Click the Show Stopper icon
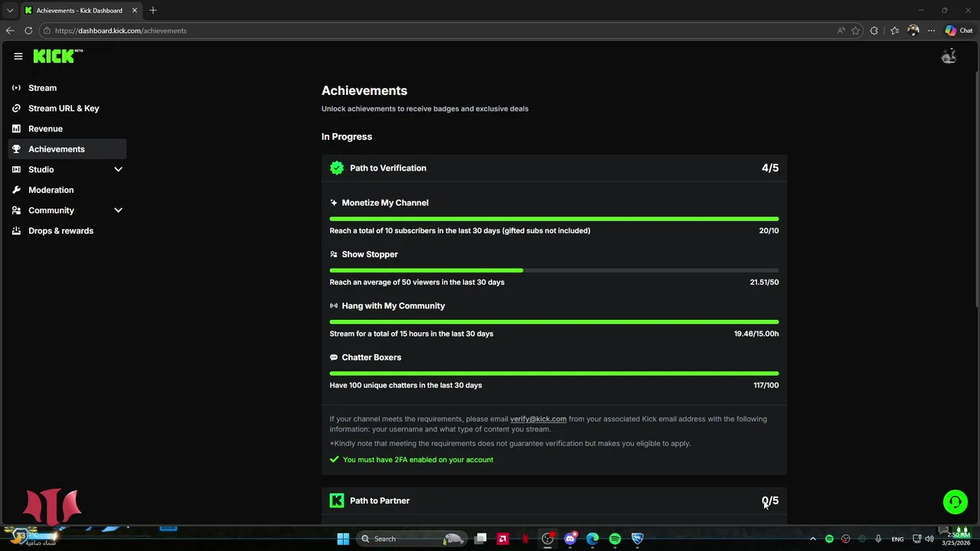The image size is (980, 551). click(x=334, y=254)
